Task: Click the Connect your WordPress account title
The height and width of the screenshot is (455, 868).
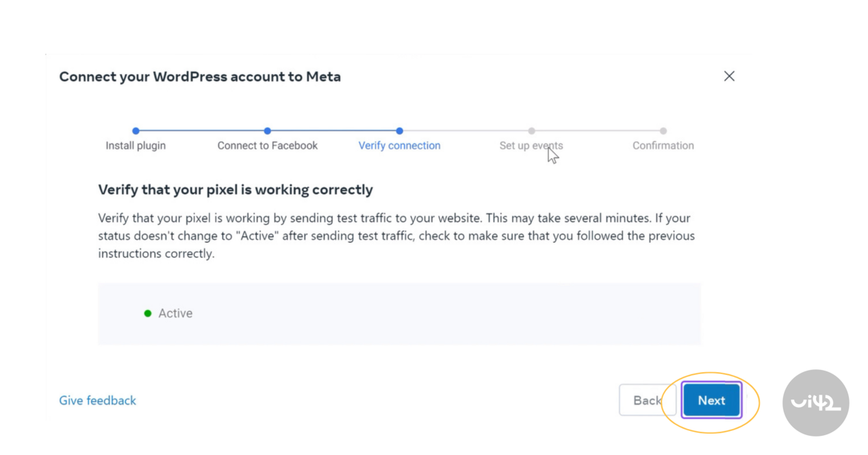Action: tap(200, 77)
